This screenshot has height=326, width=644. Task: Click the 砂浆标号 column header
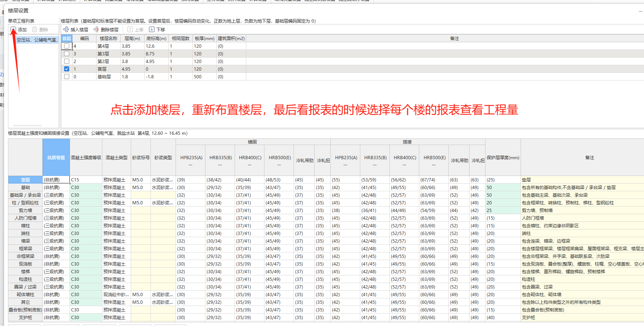click(x=141, y=157)
